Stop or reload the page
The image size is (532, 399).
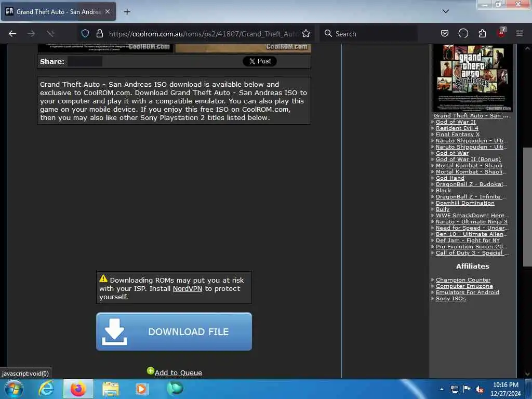[50, 34]
